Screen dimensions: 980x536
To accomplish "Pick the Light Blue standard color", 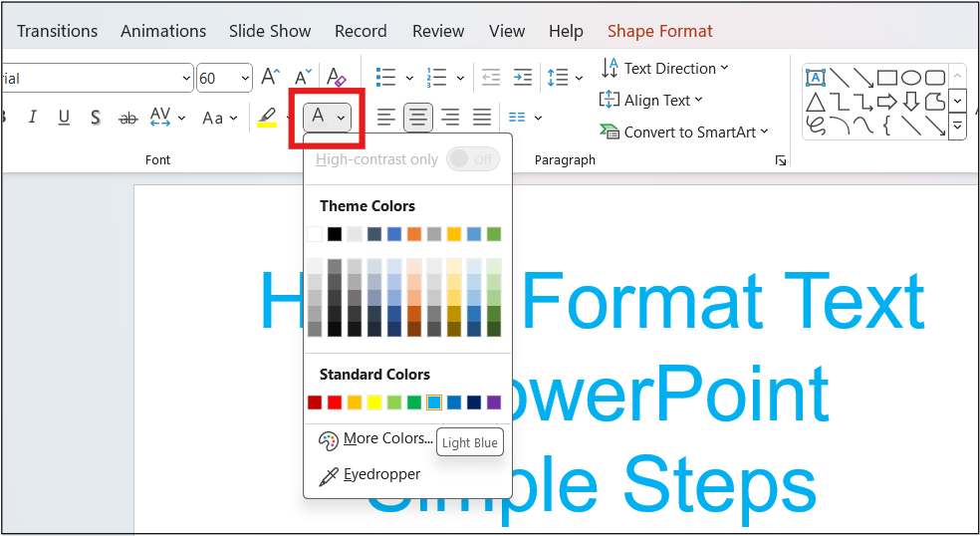I will (x=434, y=402).
